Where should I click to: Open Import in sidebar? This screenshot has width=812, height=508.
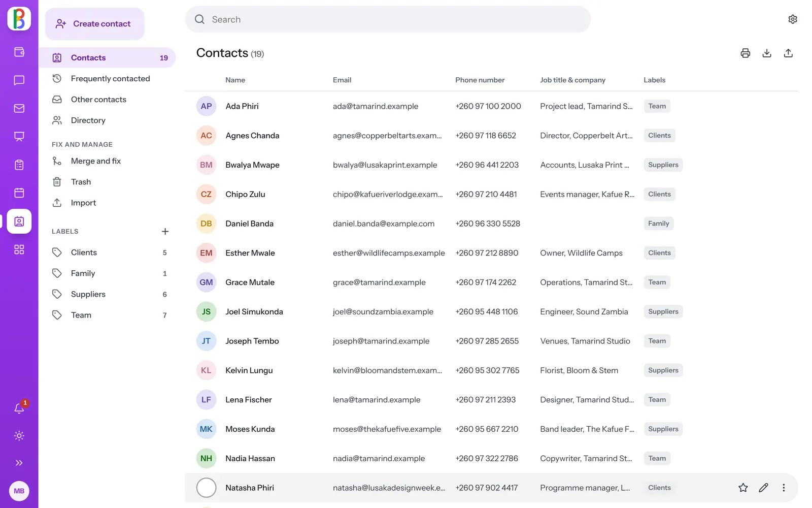(x=107, y=203)
